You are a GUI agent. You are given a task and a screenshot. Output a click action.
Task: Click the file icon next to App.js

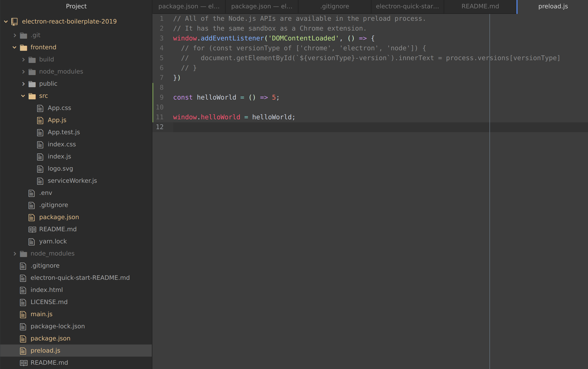[40, 120]
